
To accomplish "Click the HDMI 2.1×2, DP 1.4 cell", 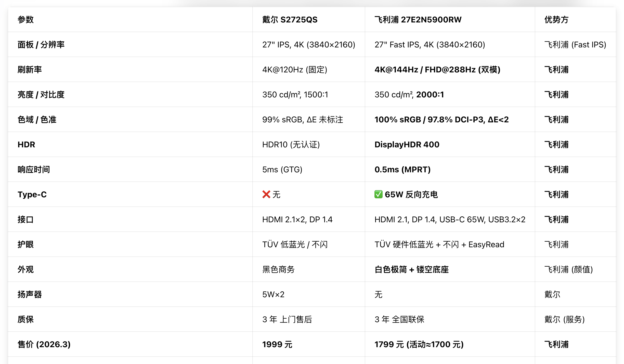I will point(297,219).
